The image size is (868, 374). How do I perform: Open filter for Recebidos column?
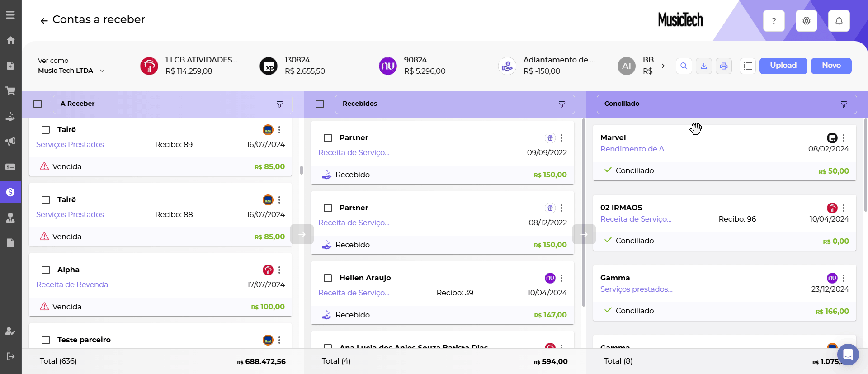tap(561, 104)
